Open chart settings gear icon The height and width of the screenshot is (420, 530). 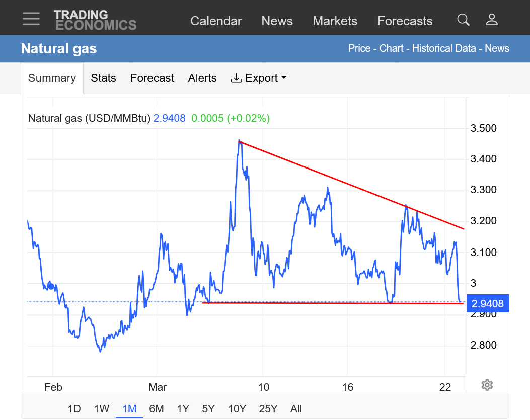[x=487, y=385]
